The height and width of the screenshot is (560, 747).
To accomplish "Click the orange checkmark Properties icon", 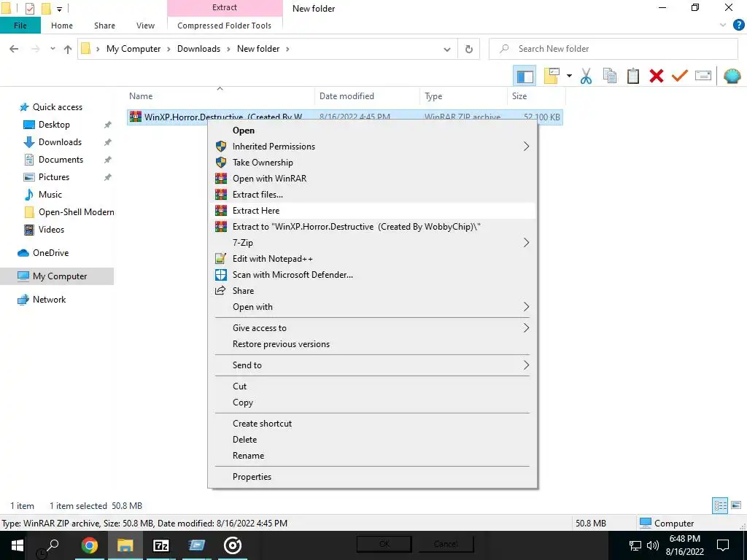I will [x=679, y=76].
